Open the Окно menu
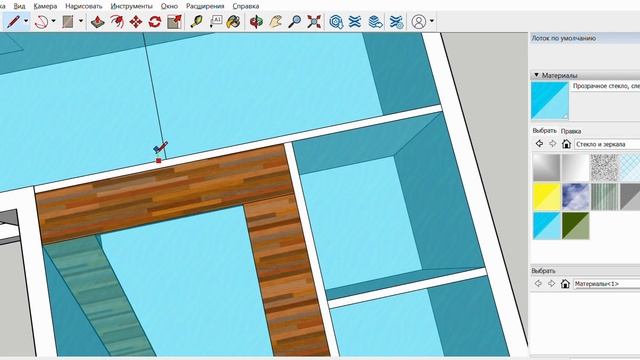640x360 pixels. (x=169, y=6)
